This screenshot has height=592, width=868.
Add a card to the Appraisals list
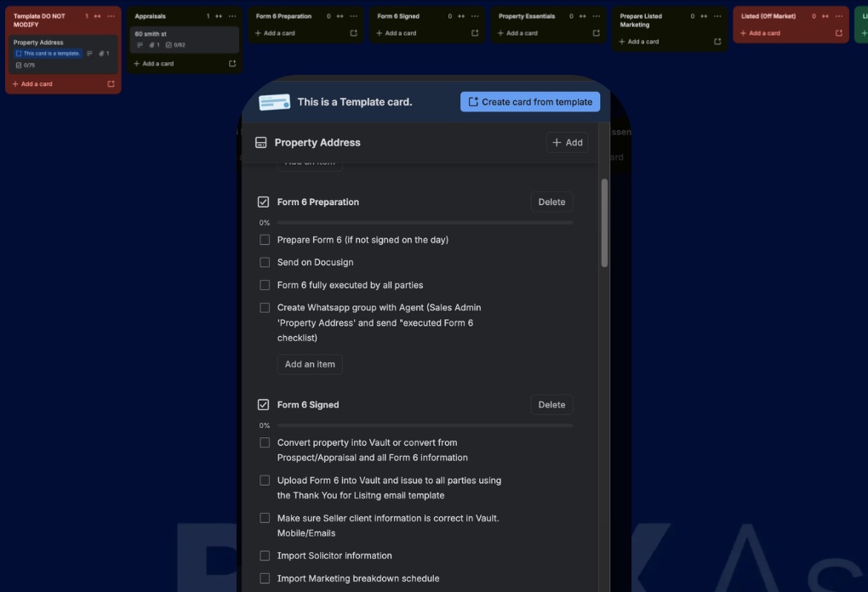[154, 64]
